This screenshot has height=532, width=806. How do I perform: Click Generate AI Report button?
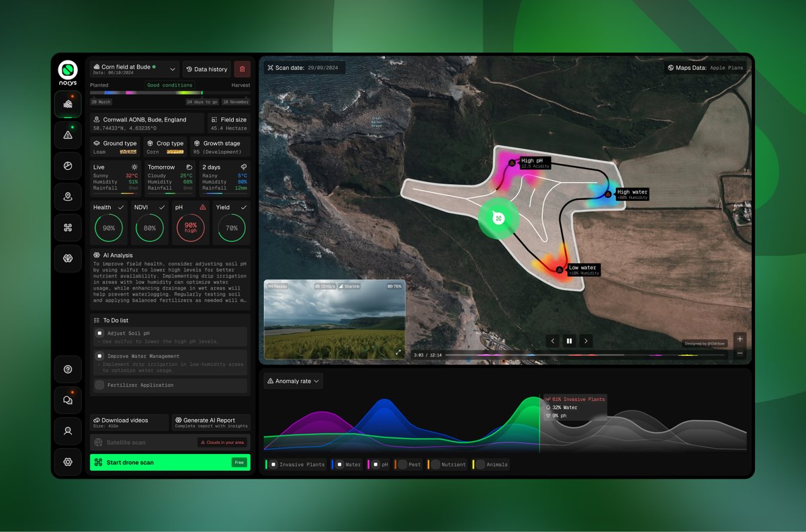(211, 423)
